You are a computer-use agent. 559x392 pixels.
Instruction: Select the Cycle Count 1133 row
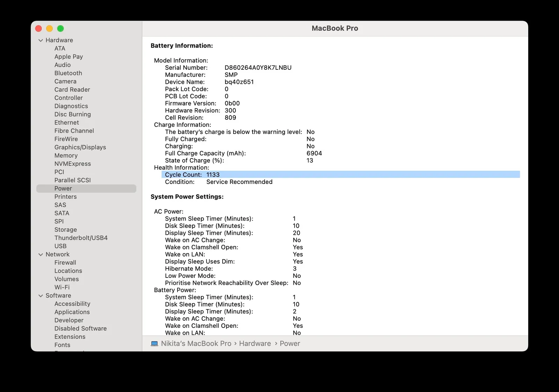(341, 175)
